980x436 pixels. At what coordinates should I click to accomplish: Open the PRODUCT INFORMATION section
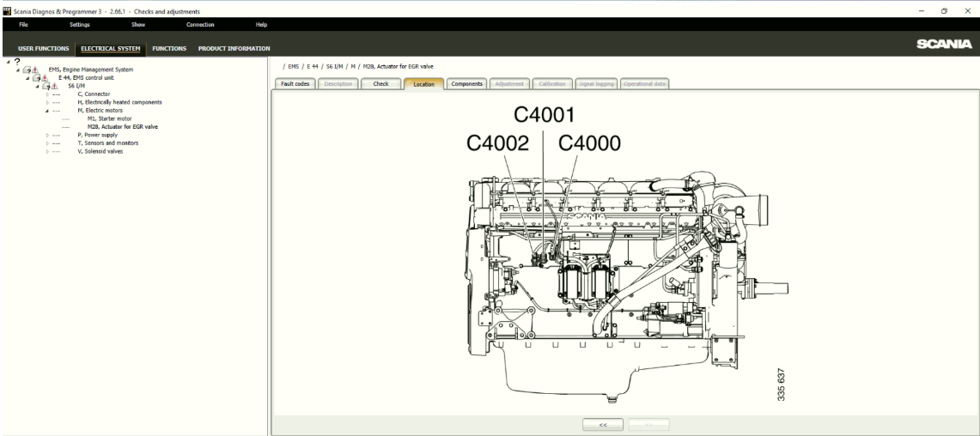[234, 49]
